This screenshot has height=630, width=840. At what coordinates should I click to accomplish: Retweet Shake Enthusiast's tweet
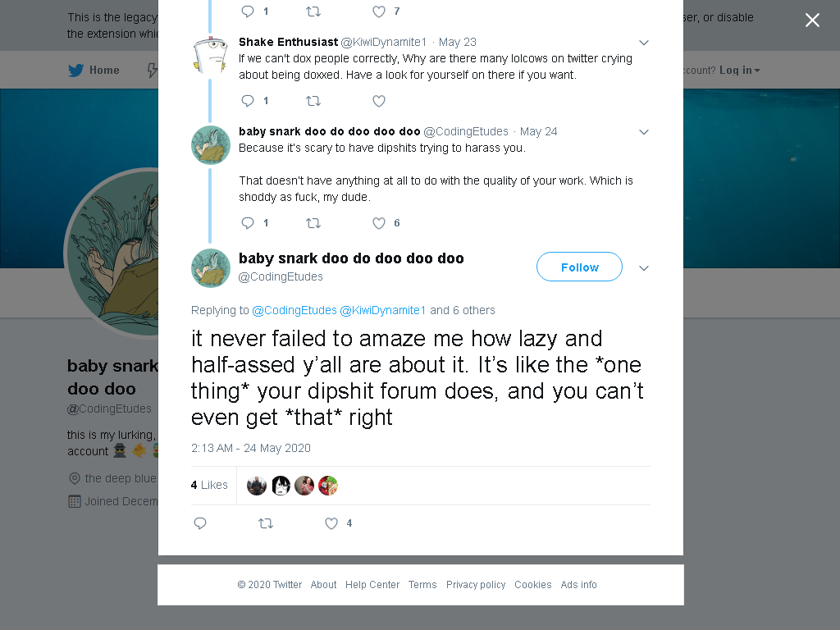(313, 101)
